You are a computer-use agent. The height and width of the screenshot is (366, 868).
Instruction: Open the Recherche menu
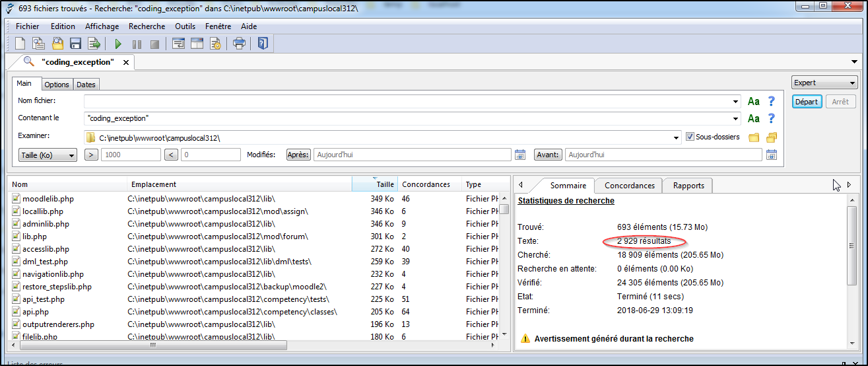147,26
